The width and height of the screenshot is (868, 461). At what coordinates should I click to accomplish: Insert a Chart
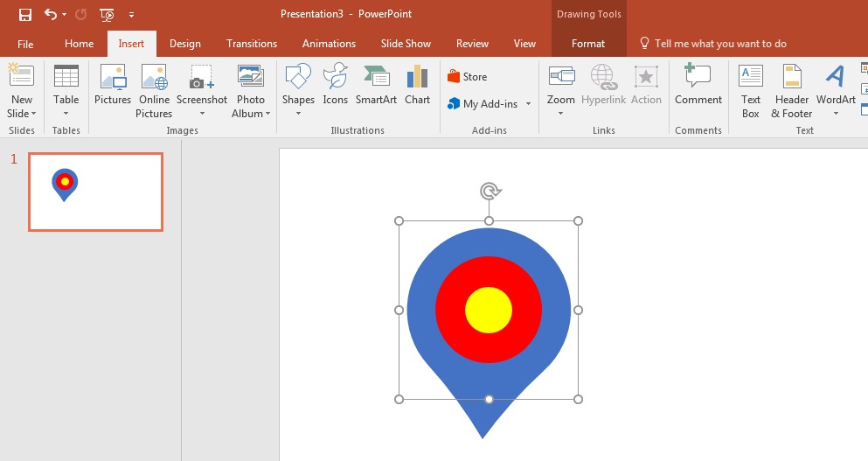click(x=418, y=85)
